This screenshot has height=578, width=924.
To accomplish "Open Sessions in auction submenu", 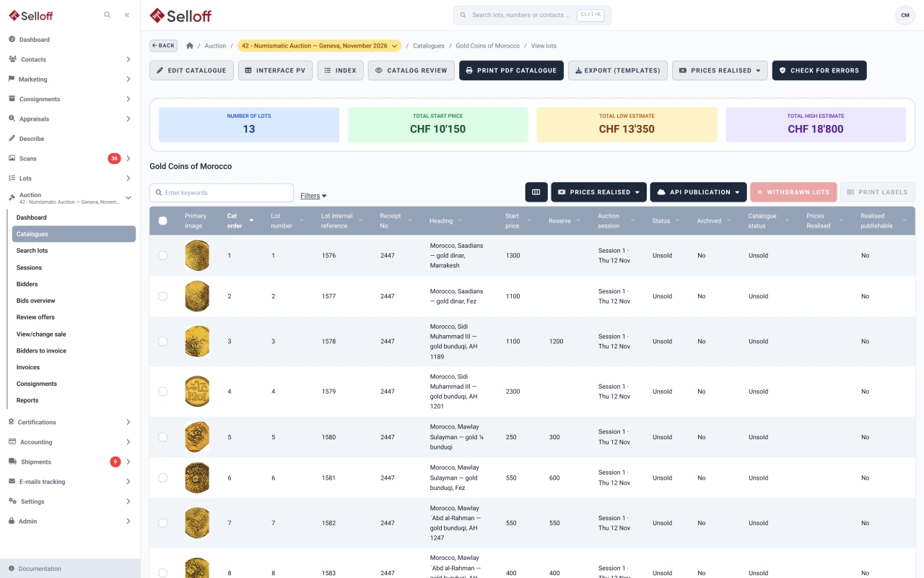I will 29,267.
